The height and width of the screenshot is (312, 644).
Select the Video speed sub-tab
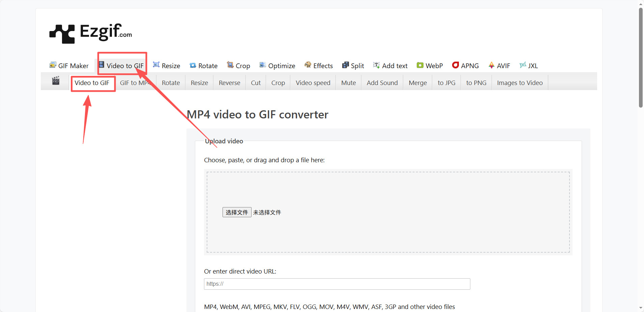coord(313,83)
